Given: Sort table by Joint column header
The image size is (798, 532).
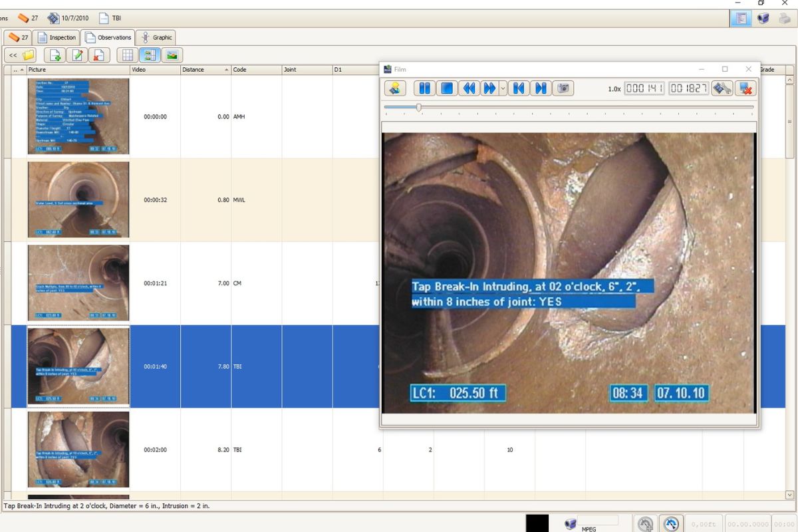Looking at the screenshot, I should click(307, 69).
